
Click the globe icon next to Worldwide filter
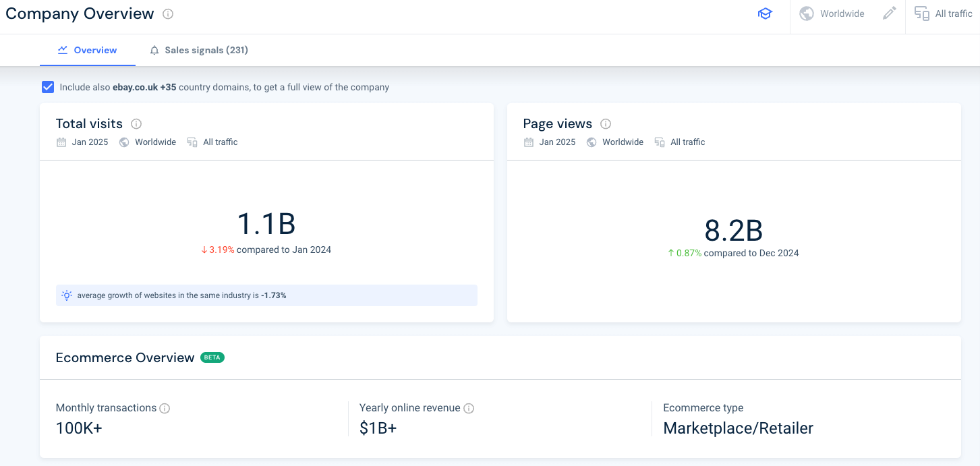807,13
